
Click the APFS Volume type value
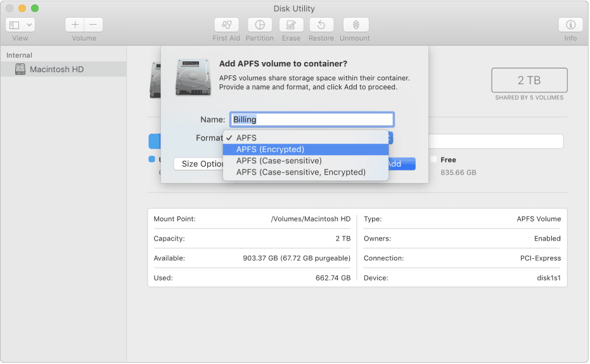(539, 219)
